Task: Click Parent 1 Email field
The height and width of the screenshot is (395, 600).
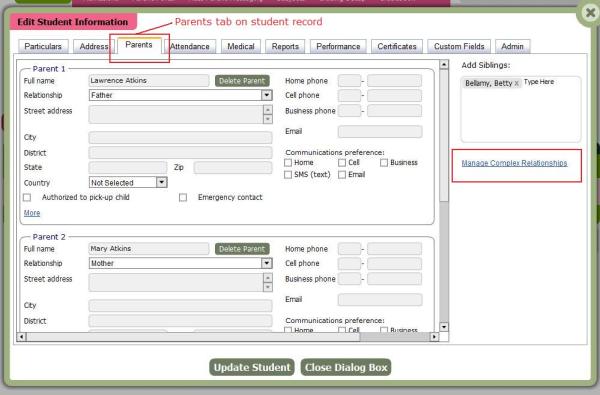Action: [x=380, y=131]
